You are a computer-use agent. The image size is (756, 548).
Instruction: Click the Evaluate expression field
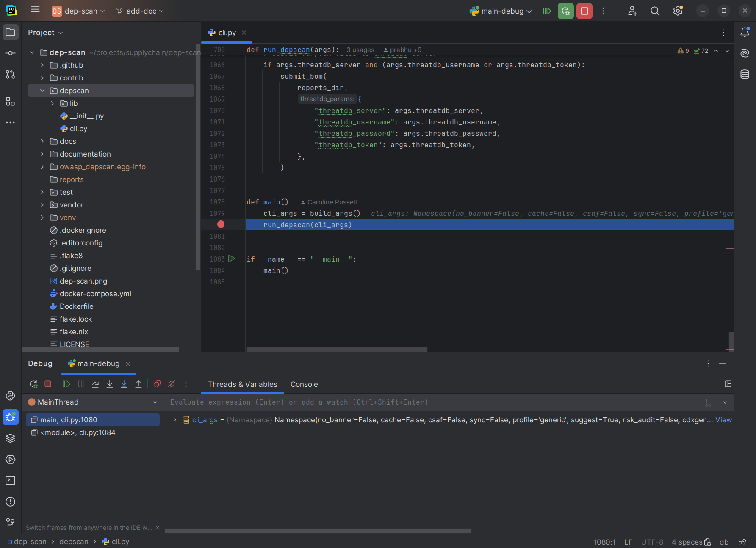pos(432,402)
